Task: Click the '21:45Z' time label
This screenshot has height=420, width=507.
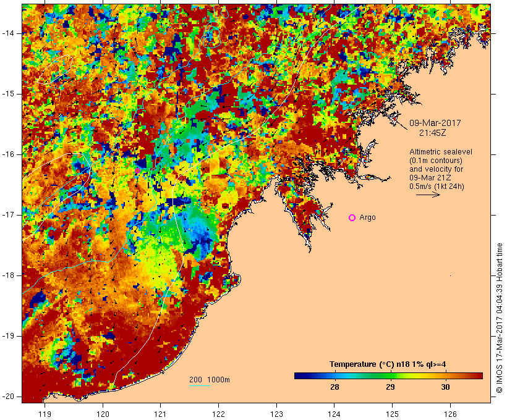Action: coord(433,132)
